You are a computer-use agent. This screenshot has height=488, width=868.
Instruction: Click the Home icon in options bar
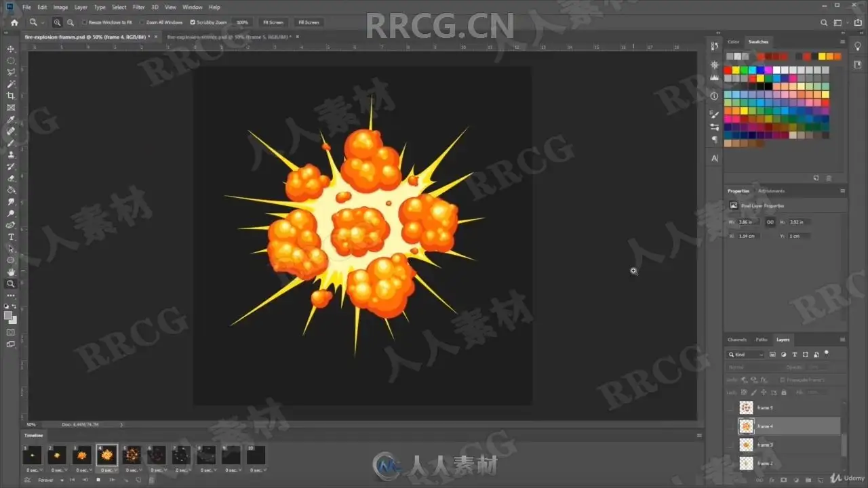point(14,22)
